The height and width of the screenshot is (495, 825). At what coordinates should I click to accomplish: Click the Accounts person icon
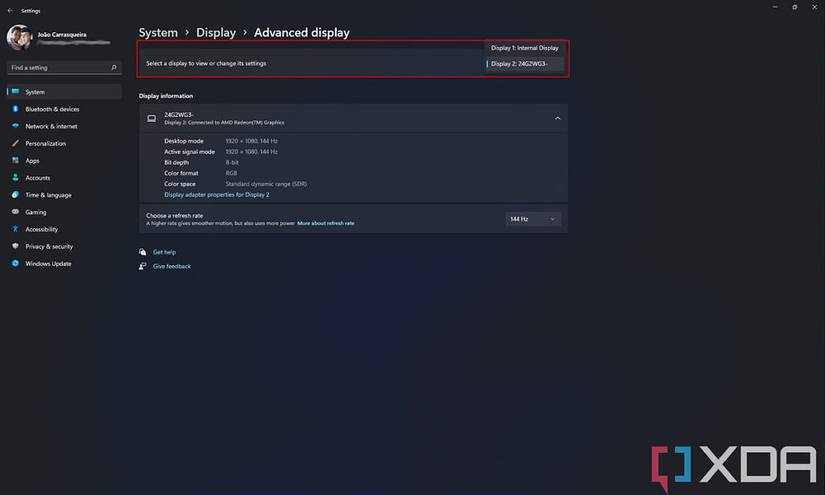click(x=15, y=177)
